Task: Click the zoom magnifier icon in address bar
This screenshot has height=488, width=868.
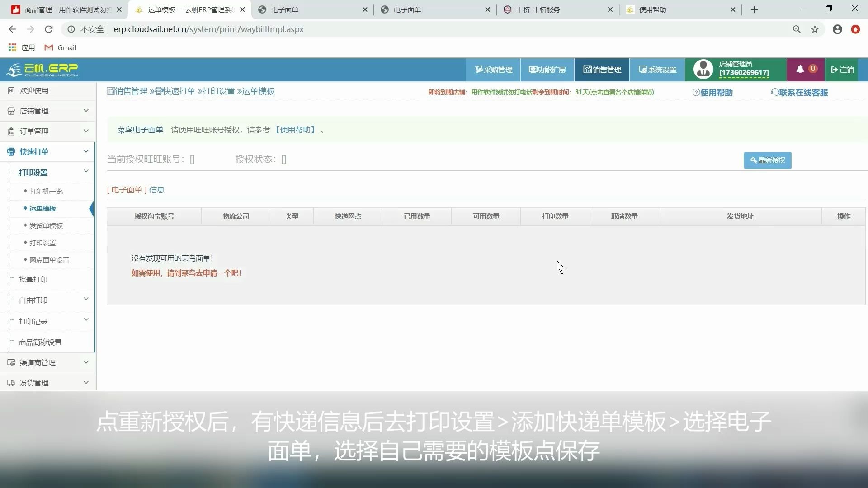Action: coord(797,29)
